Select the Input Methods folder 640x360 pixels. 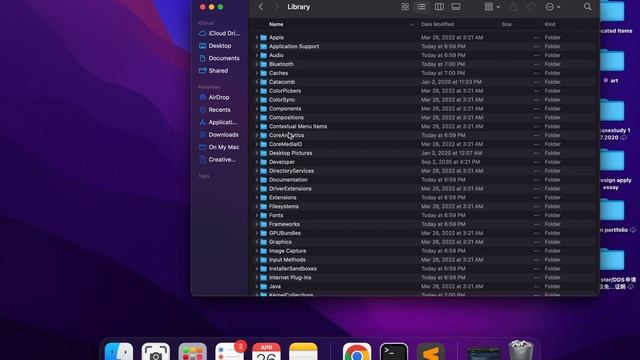[x=424, y=260]
